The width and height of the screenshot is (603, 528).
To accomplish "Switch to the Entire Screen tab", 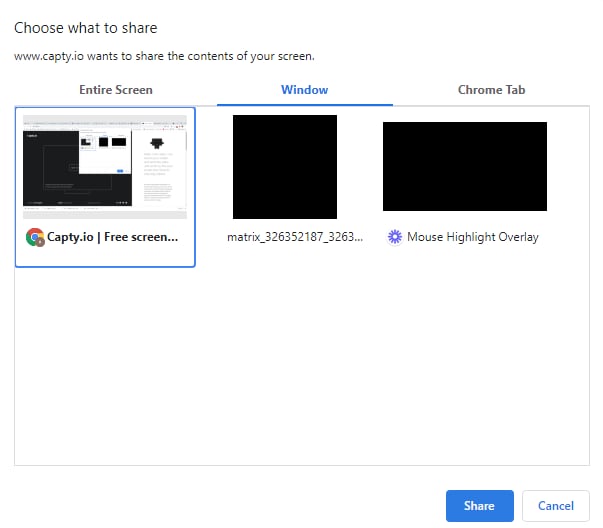I will (x=116, y=90).
